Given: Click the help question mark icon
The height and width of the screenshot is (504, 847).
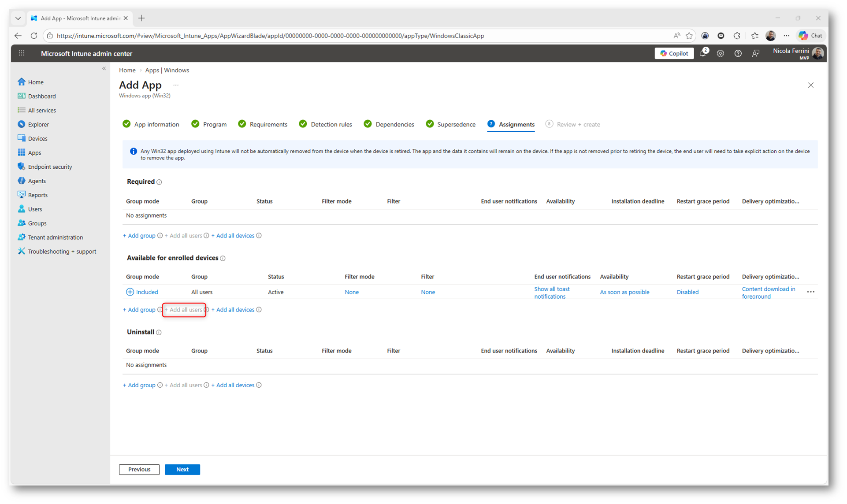Looking at the screenshot, I should pos(738,54).
